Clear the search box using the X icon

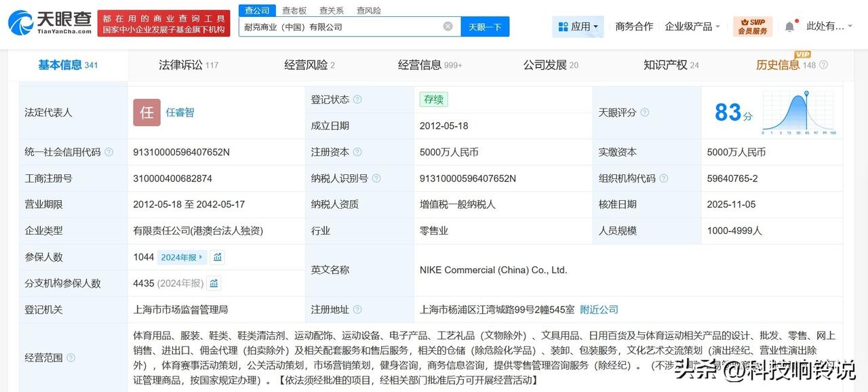click(447, 26)
